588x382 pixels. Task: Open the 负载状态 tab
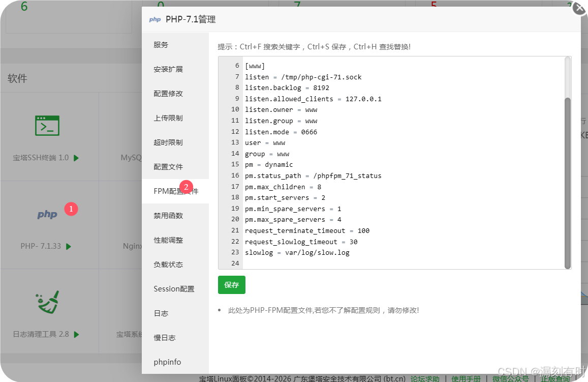click(175, 264)
